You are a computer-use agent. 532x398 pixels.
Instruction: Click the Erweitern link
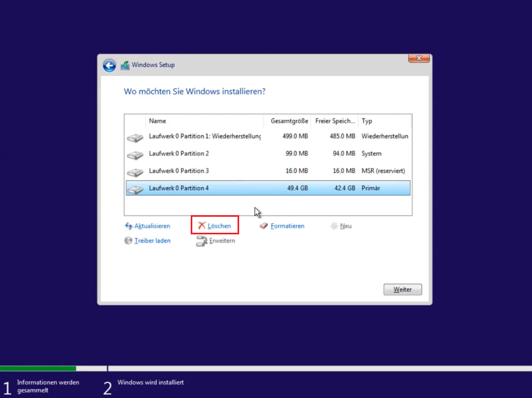click(x=222, y=241)
